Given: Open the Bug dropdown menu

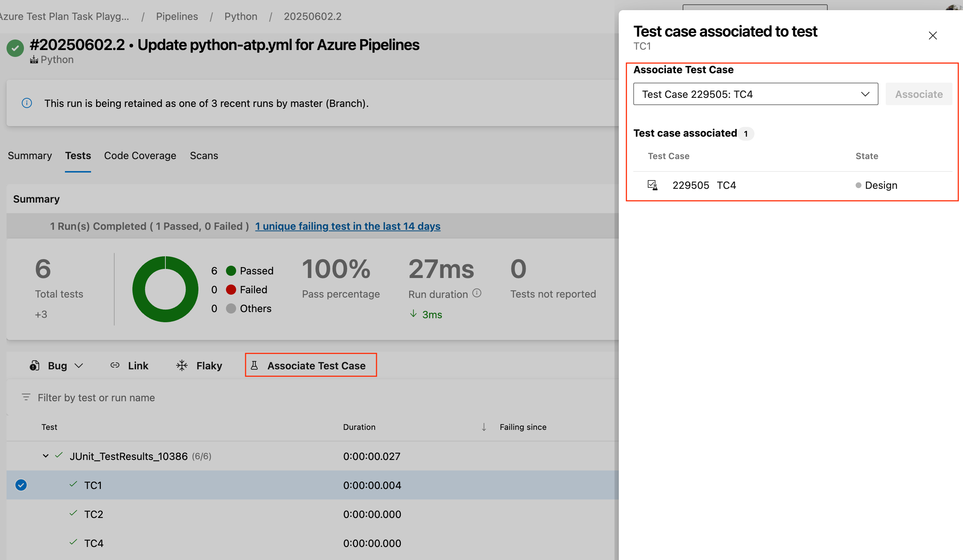Looking at the screenshot, I should tap(79, 365).
